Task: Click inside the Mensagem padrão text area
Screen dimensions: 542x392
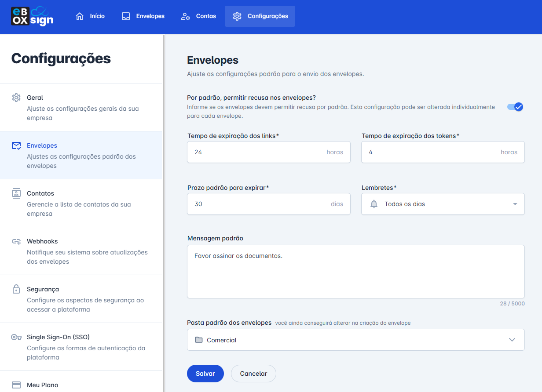Action: point(355,270)
